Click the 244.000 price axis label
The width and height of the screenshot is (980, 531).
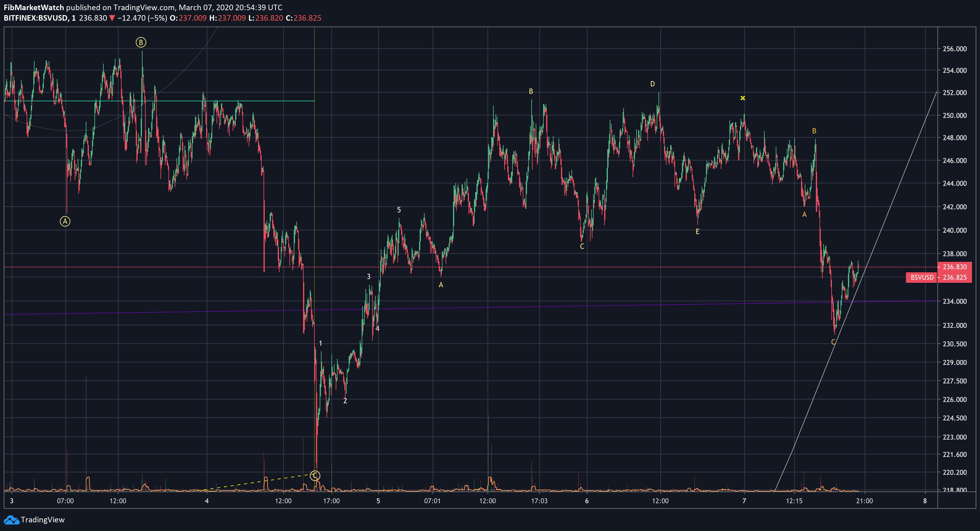tap(954, 183)
